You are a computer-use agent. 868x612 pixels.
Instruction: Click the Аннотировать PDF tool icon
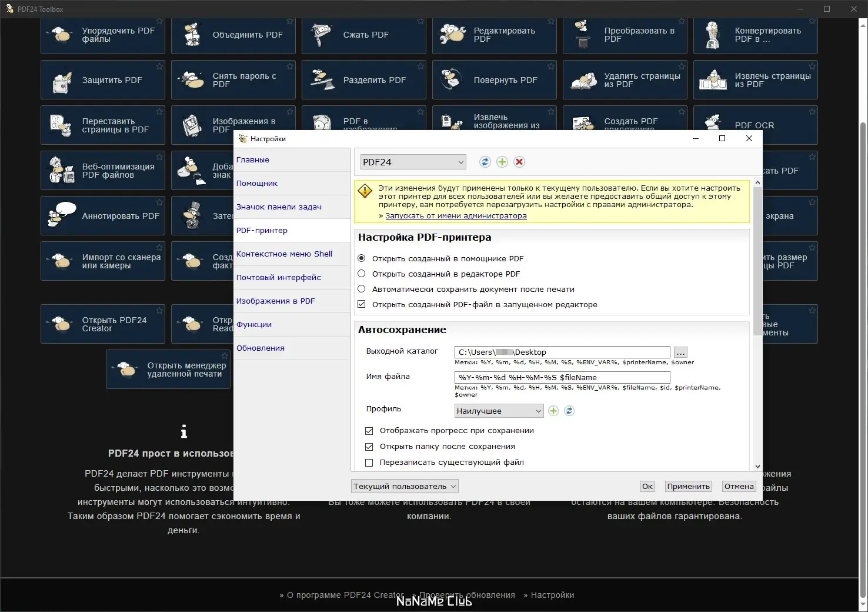(x=62, y=215)
